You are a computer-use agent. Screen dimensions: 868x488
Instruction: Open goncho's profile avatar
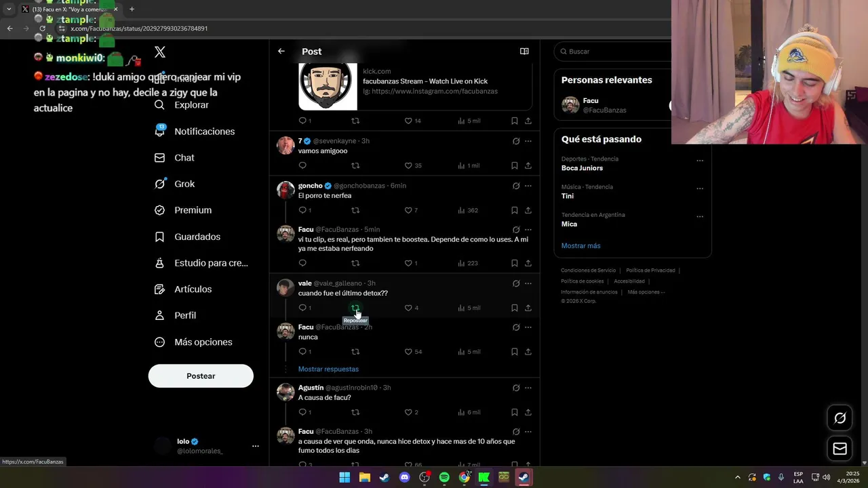coord(285,190)
